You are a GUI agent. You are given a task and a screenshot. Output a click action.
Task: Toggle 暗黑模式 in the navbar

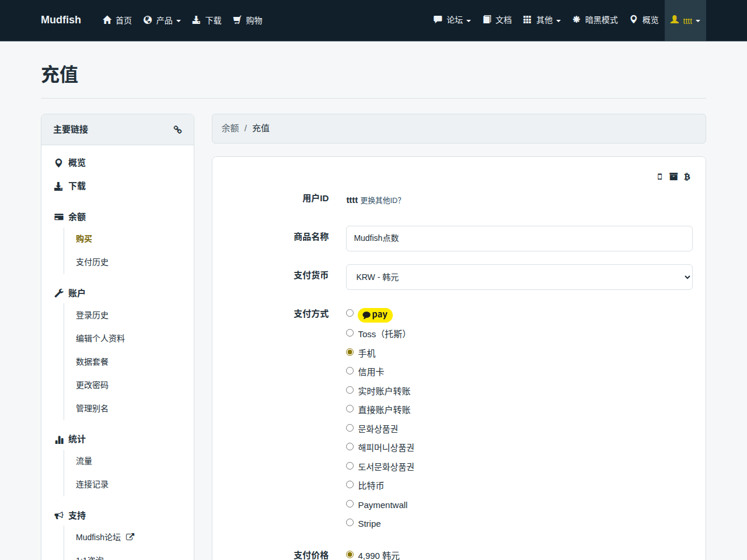click(595, 20)
